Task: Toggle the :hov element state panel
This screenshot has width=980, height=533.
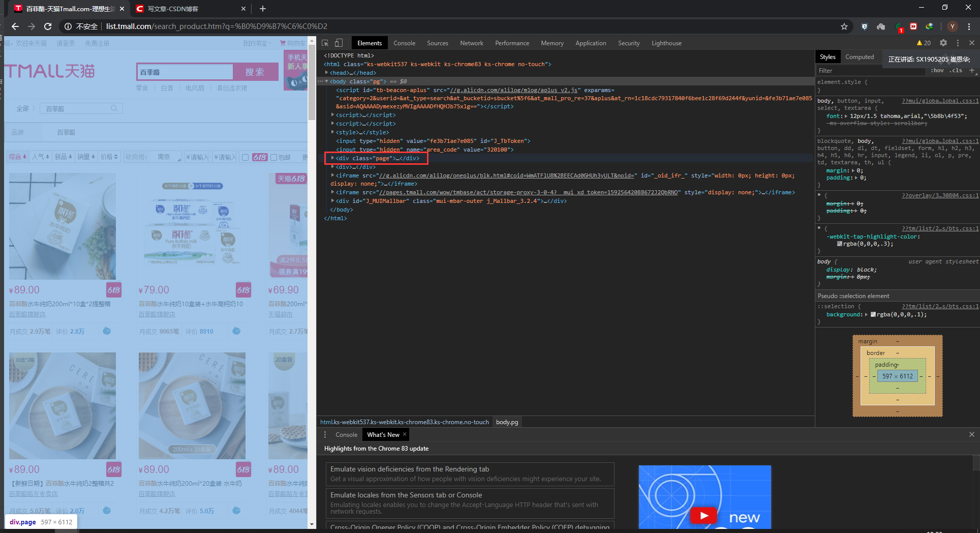Action: pyautogui.click(x=937, y=71)
